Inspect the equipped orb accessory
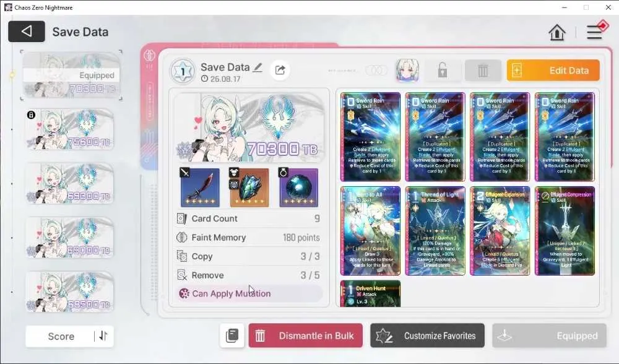The height and width of the screenshot is (364, 619). 298,188
